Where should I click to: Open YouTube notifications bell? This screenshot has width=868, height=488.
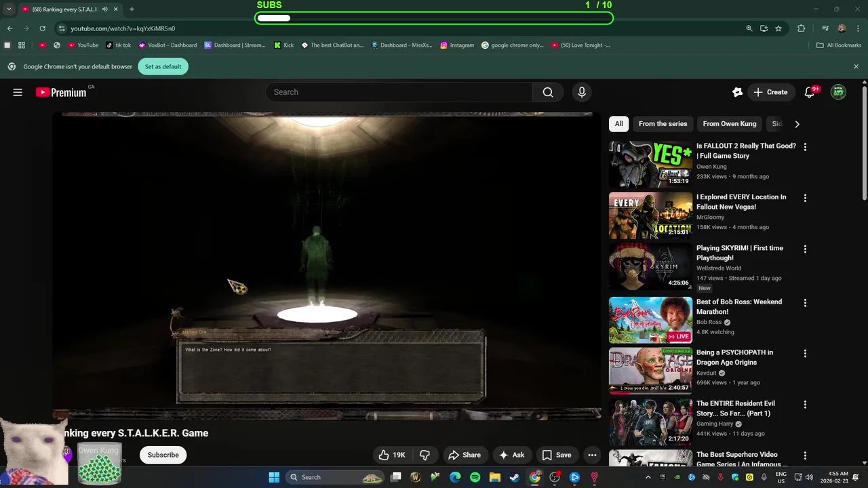tap(809, 92)
